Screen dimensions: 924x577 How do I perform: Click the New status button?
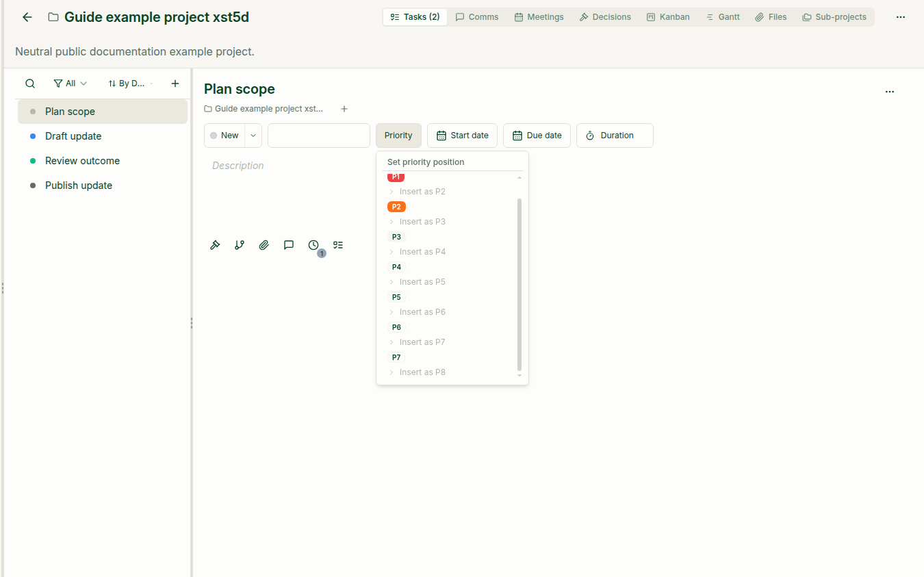coord(224,136)
